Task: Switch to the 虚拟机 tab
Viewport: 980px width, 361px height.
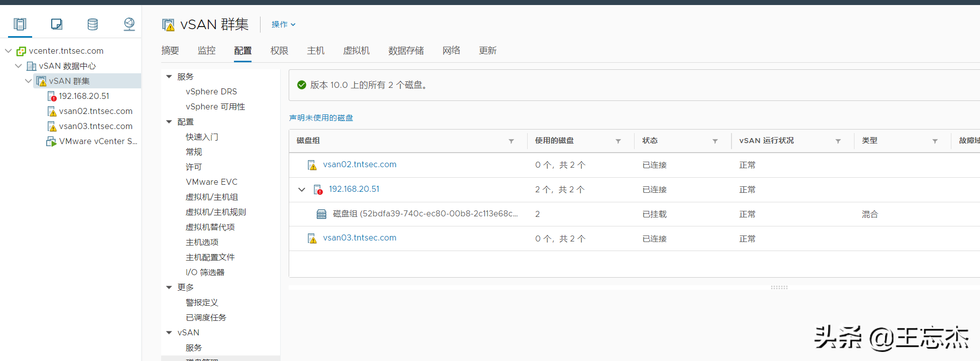Action: (x=356, y=50)
